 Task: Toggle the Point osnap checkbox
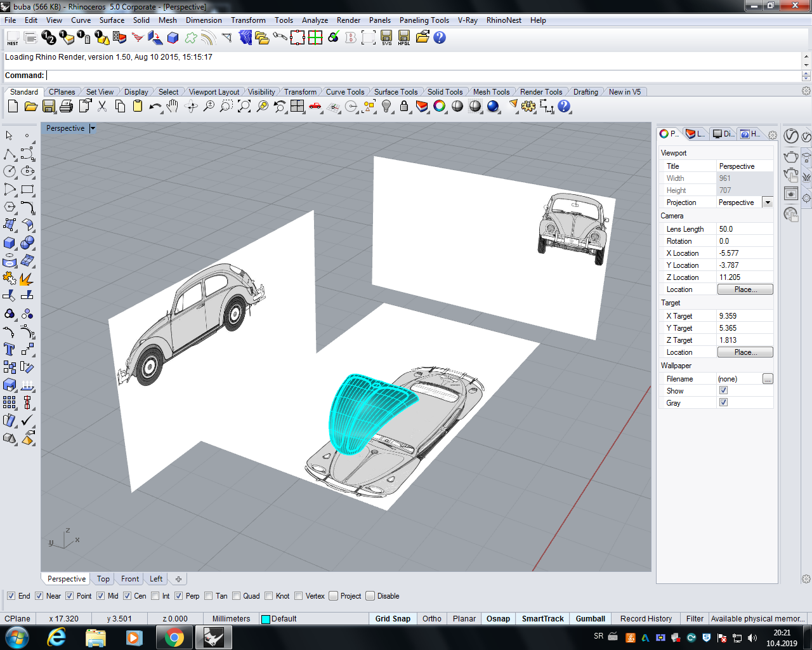(x=70, y=596)
